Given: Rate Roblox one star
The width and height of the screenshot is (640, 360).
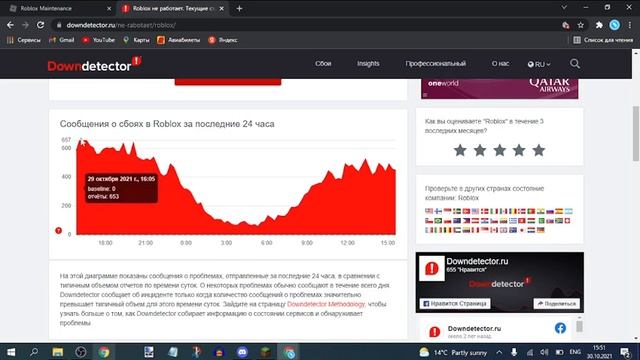Looking at the screenshot, I should tap(460, 150).
